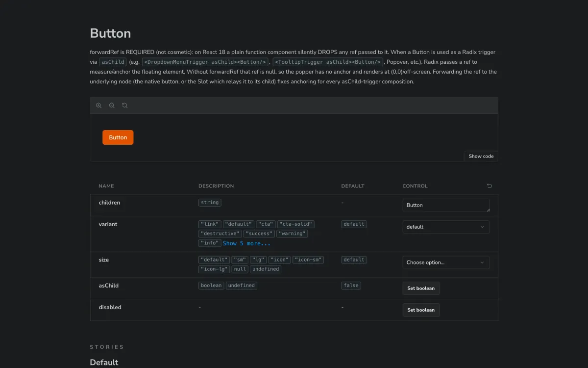Open the size Choose option dropdown
The width and height of the screenshot is (588, 368).
pyautogui.click(x=446, y=263)
